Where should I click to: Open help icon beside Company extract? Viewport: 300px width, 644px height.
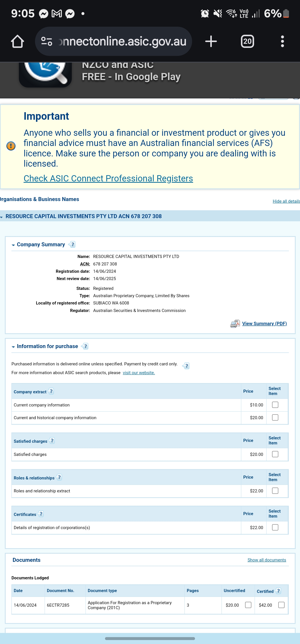point(51,391)
